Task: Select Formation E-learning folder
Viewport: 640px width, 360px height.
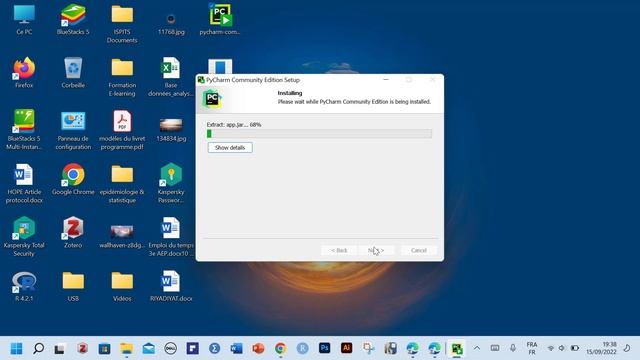Action: click(122, 77)
